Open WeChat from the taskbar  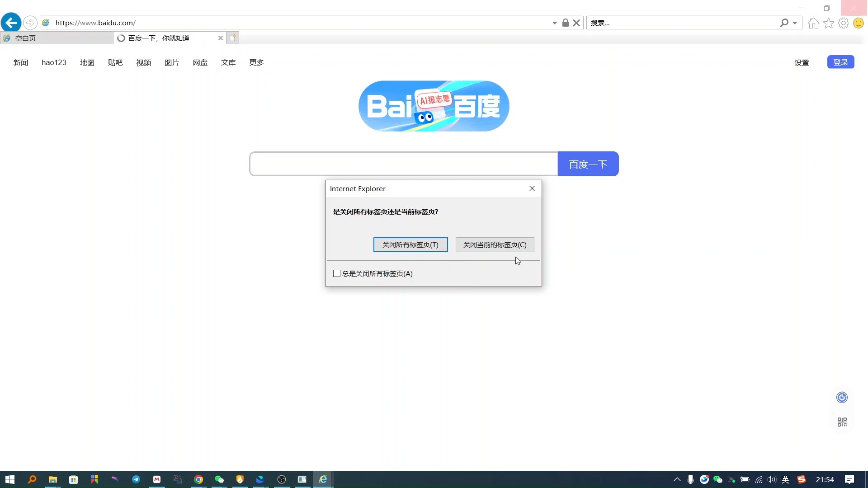click(219, 479)
